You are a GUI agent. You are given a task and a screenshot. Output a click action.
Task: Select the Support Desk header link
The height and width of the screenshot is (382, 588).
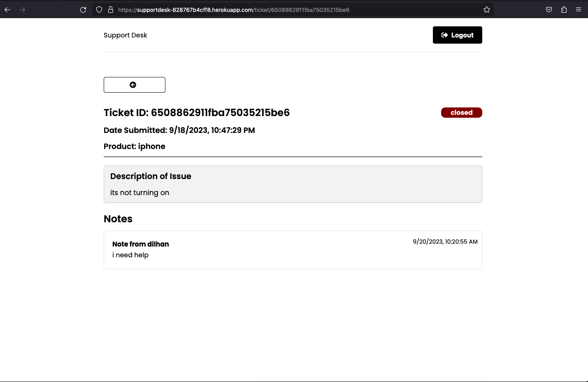[x=125, y=35]
